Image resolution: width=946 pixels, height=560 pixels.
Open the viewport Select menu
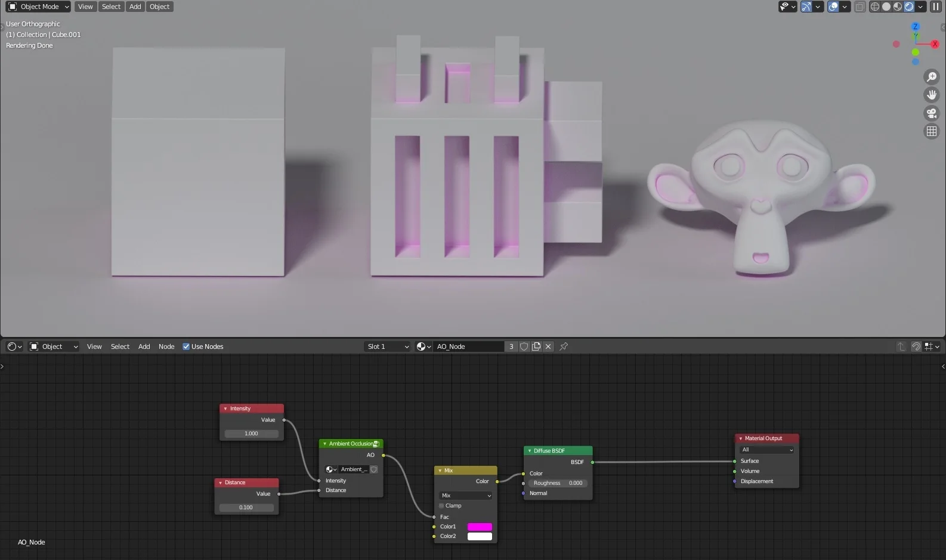click(x=111, y=7)
